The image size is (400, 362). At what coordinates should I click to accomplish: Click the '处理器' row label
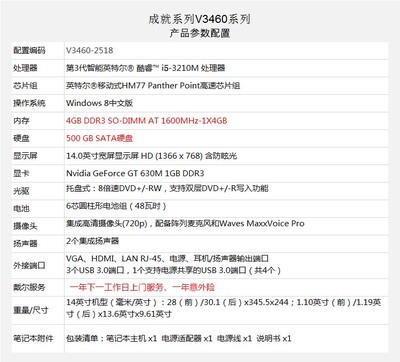[25, 68]
